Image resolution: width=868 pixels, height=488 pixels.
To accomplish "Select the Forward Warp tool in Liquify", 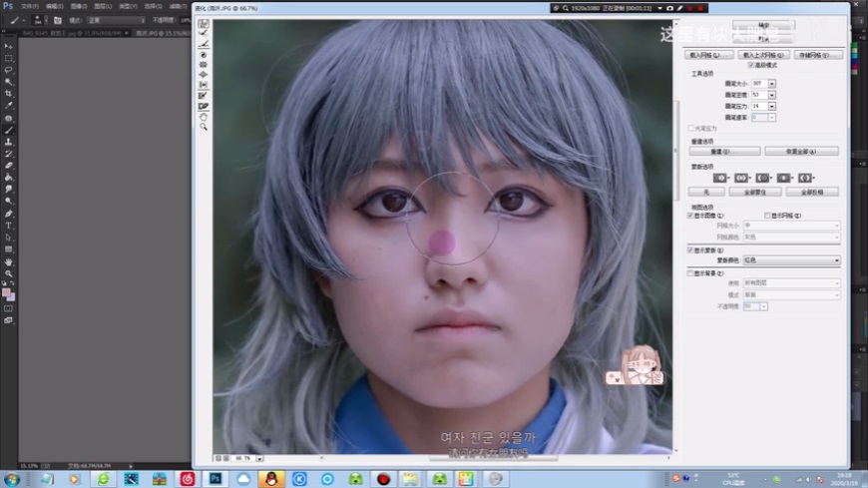I will [204, 24].
